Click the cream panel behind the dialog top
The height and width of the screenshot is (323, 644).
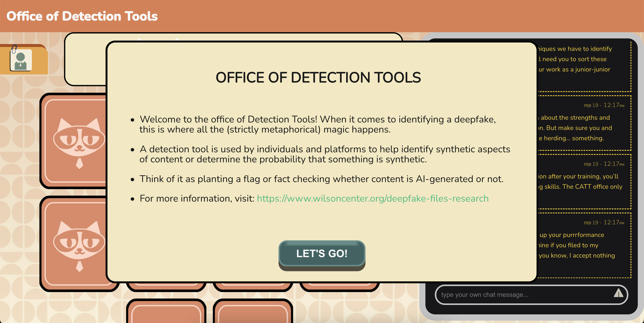click(x=85, y=59)
